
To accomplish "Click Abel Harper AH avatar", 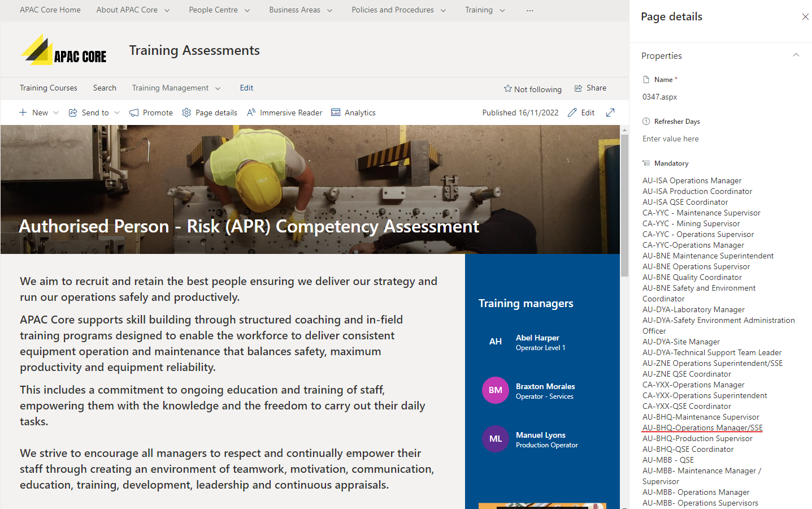I will click(x=496, y=342).
